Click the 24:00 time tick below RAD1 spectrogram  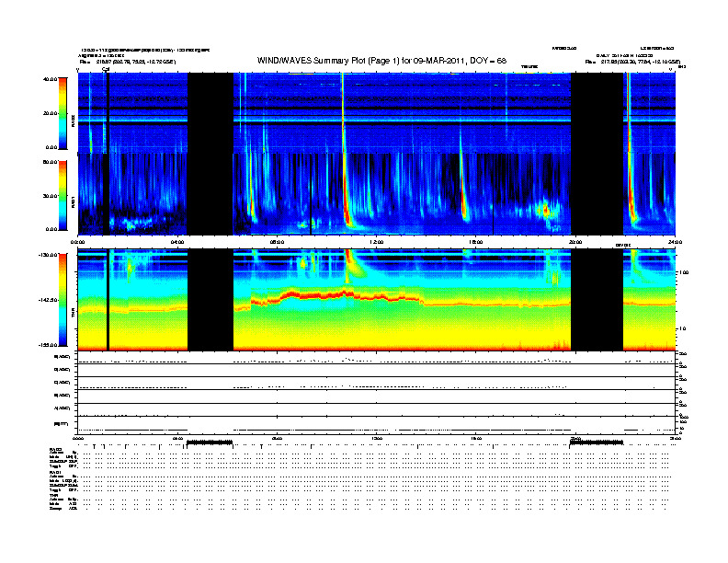675,242
